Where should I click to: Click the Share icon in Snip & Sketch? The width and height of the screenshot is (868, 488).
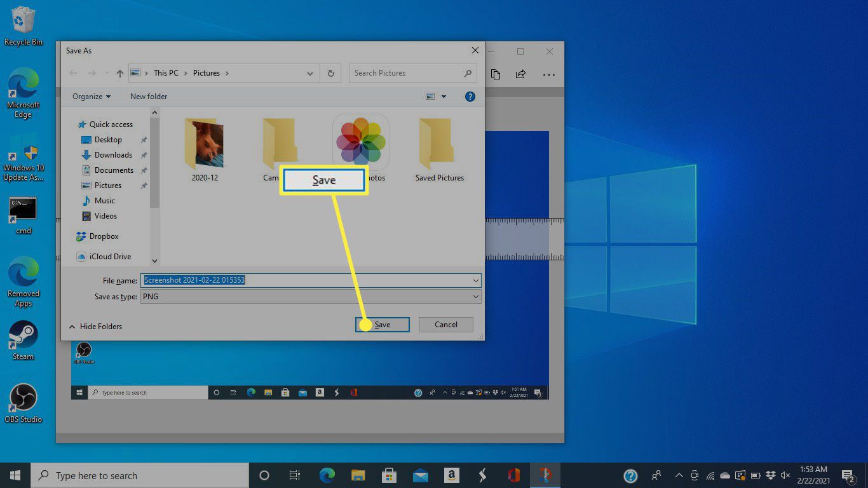click(x=520, y=74)
